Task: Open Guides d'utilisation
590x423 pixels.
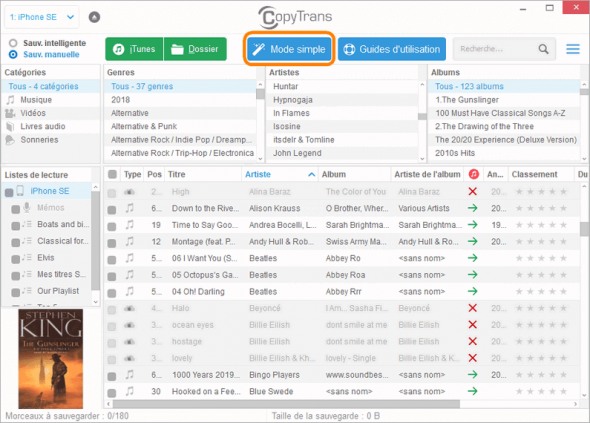Action: click(x=392, y=49)
